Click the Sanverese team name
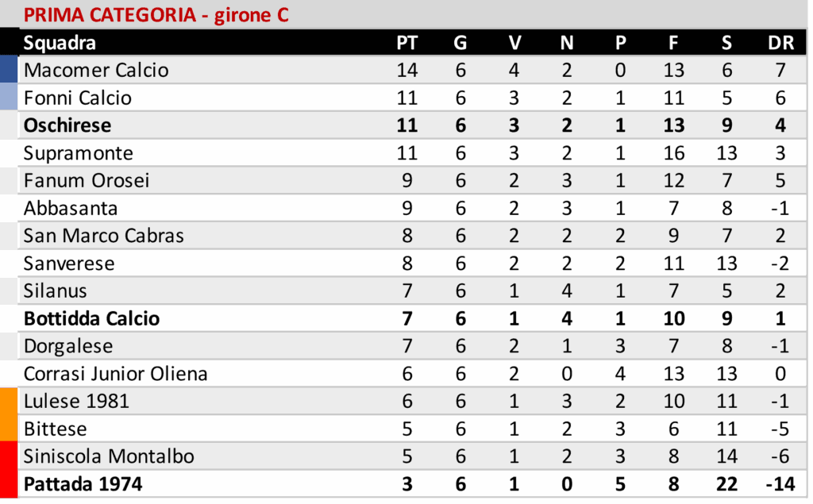The image size is (813, 504). pos(69,263)
